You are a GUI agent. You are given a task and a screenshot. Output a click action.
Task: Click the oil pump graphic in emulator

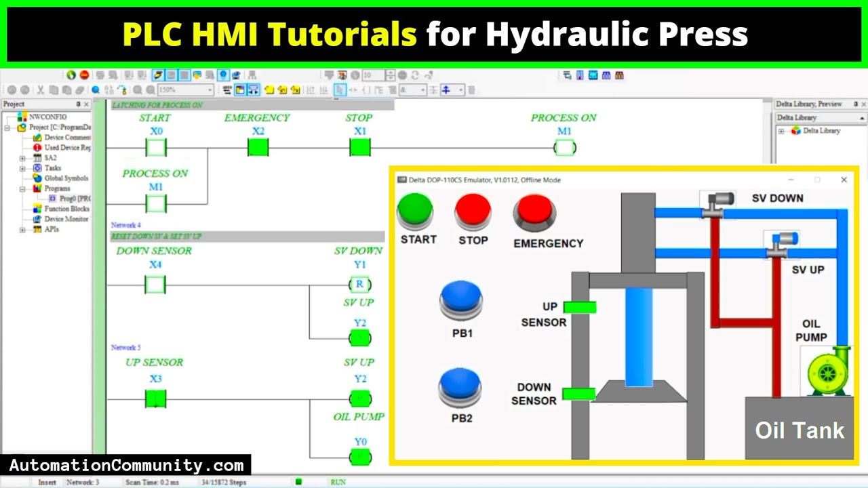828,371
